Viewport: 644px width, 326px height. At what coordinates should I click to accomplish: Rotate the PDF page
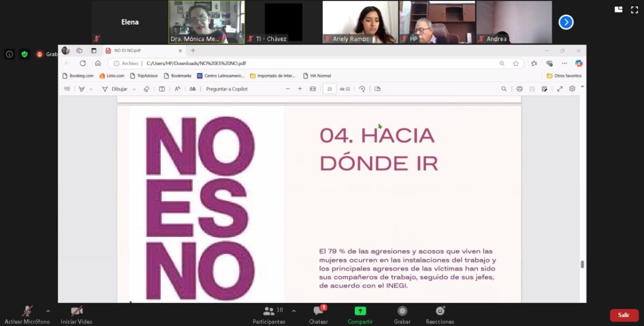[362, 89]
